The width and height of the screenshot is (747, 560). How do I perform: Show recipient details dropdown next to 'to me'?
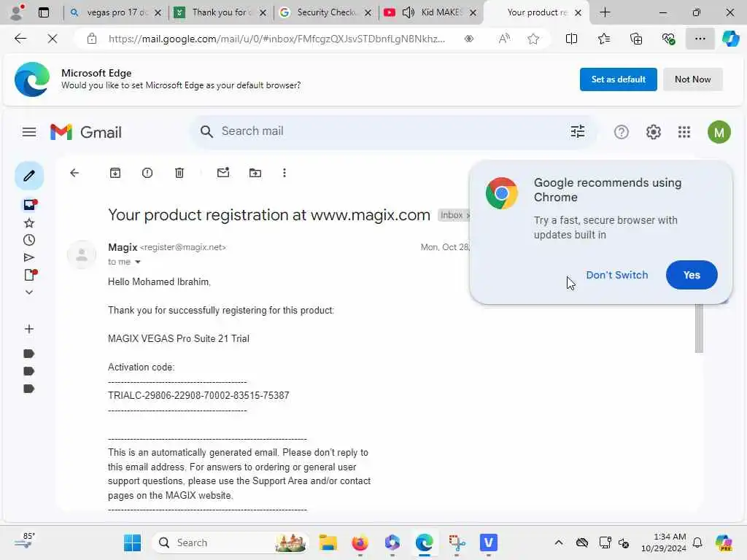coord(138,262)
